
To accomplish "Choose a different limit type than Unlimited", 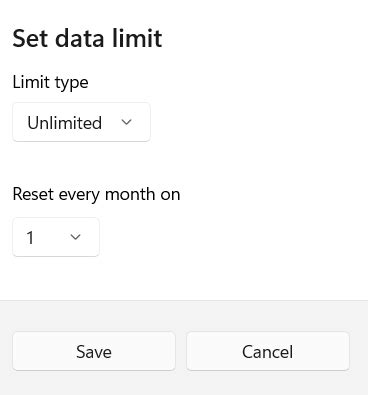I will [x=81, y=122].
